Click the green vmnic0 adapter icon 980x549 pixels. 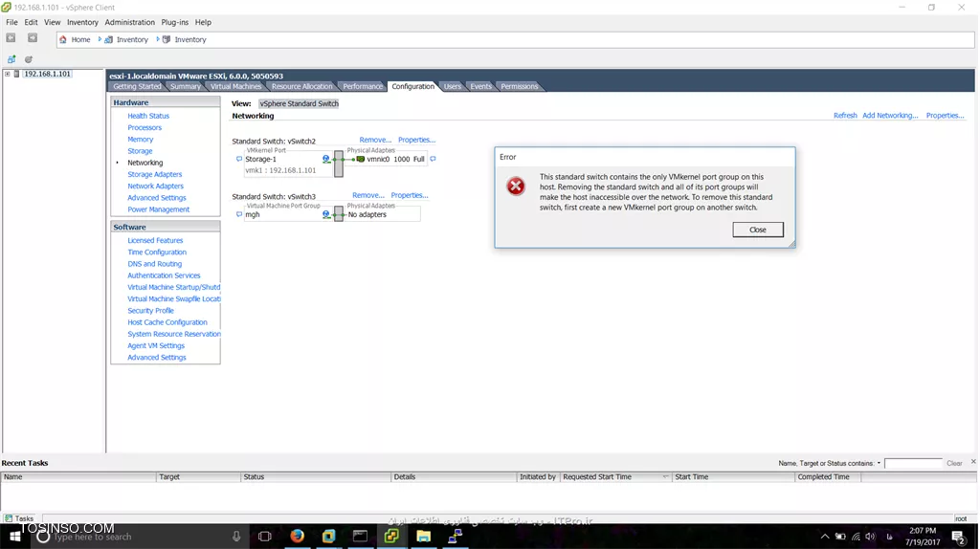[x=361, y=160]
